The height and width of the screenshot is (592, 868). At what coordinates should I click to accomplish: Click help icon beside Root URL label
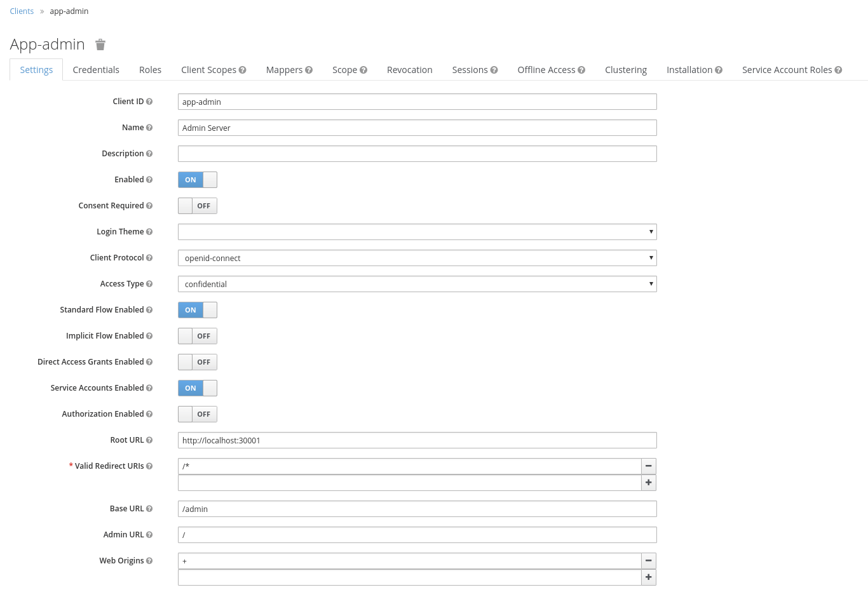tap(149, 440)
